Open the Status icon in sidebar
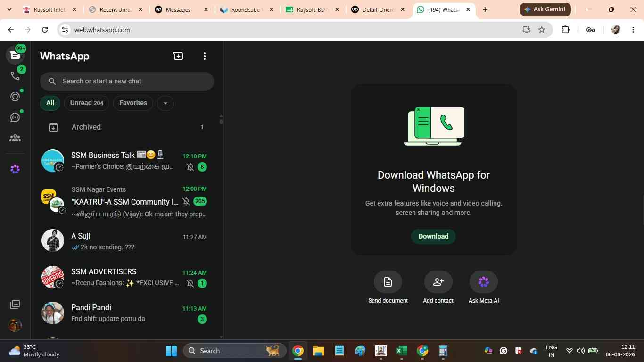644x362 pixels. coord(15,97)
